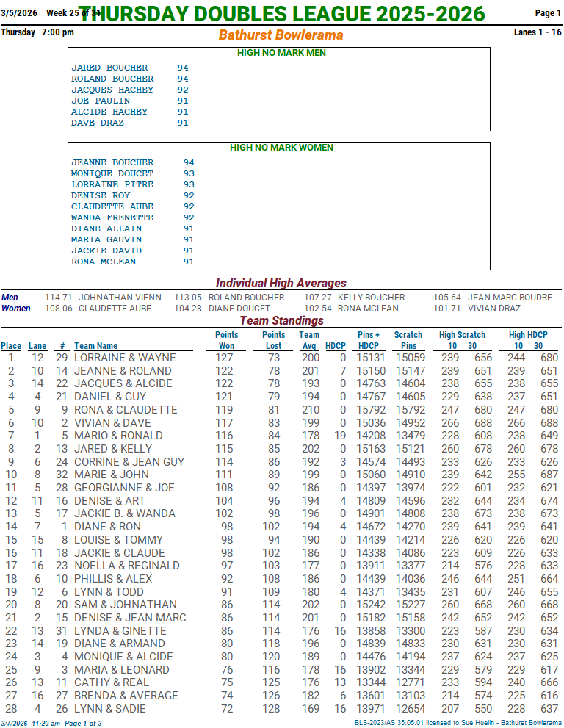
Task: Select the High No Mark Women heading
Action: click(281, 148)
